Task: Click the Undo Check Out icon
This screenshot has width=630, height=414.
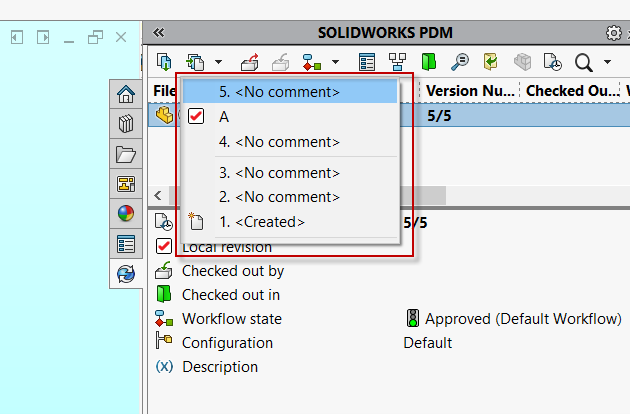Action: [x=491, y=62]
